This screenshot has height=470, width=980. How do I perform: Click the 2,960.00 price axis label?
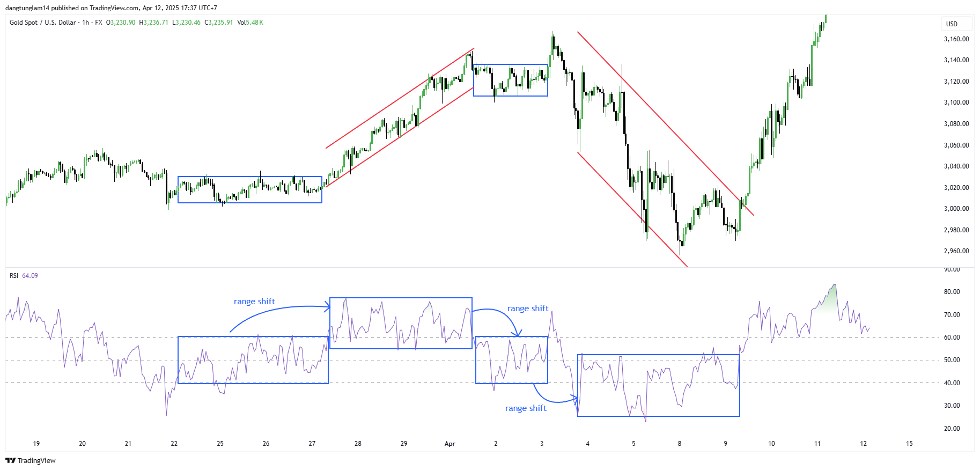(x=956, y=251)
